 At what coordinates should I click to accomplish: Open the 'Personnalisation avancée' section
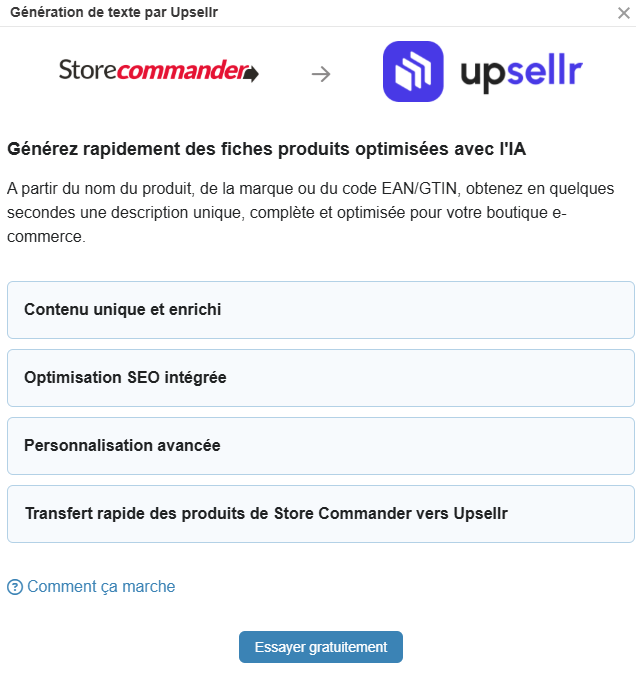tap(321, 446)
